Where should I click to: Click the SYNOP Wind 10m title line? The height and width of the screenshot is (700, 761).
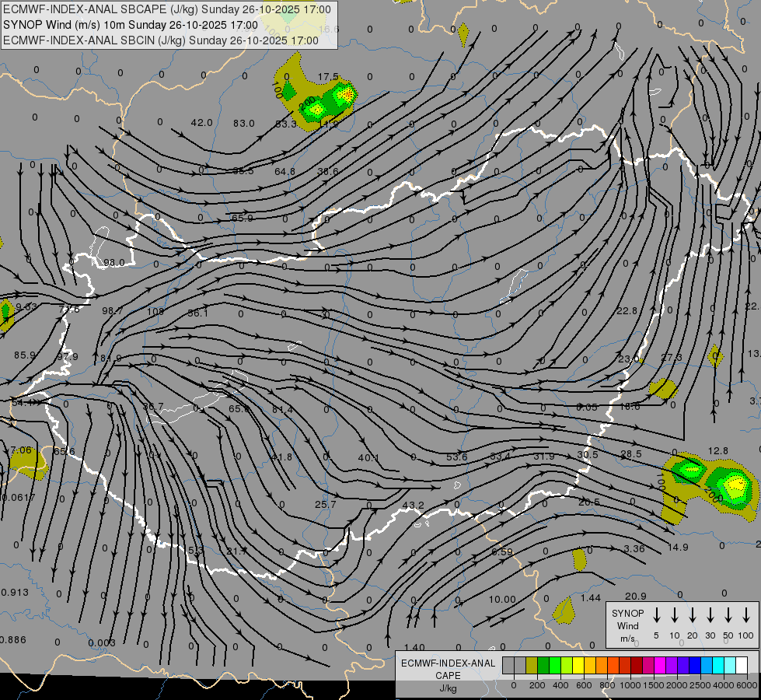click(x=130, y=25)
